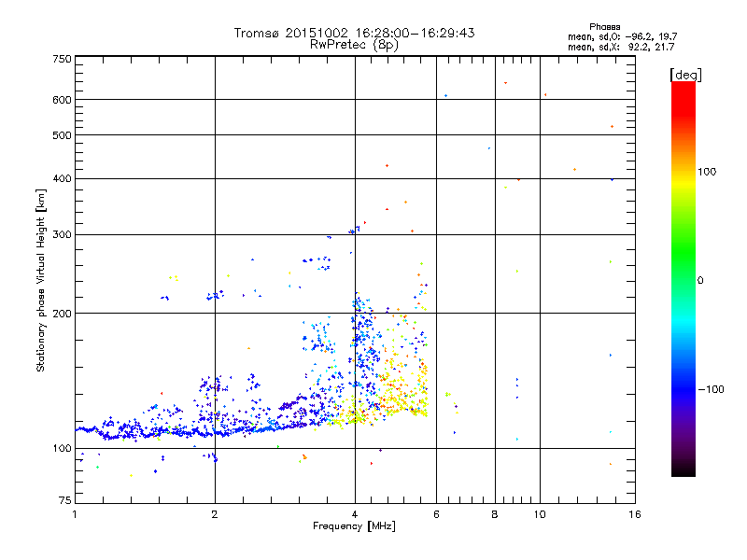The image size is (747, 560).
Task: Click the y-axis tick label '100'
Action: coord(62,448)
